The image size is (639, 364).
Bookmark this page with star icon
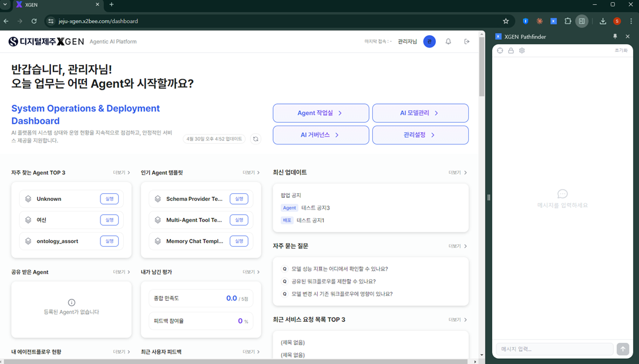[506, 21]
